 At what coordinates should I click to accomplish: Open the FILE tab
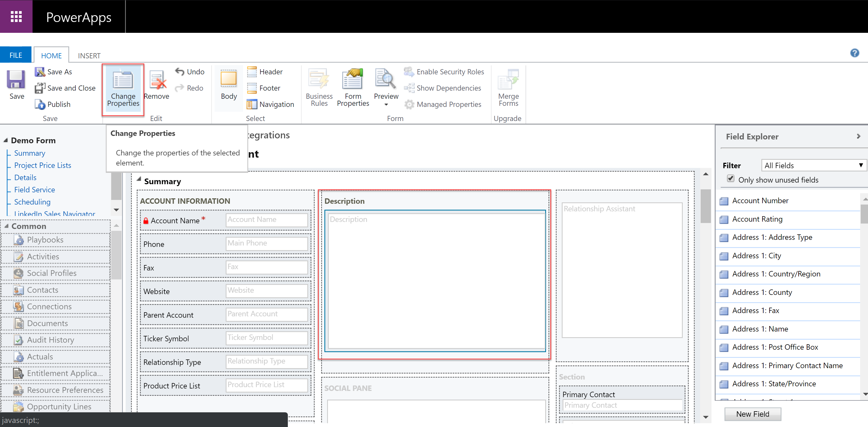click(15, 55)
